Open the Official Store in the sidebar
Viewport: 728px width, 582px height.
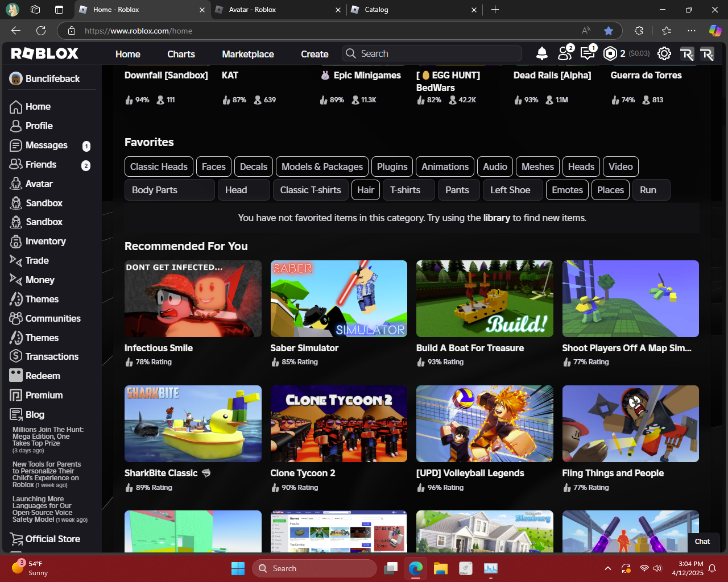tap(45, 539)
